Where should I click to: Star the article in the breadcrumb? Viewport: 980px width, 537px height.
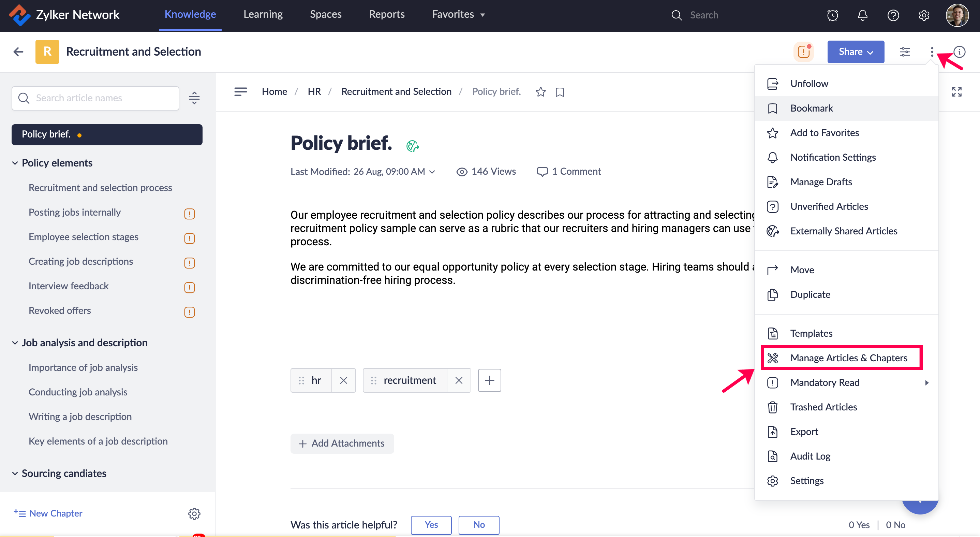point(540,92)
